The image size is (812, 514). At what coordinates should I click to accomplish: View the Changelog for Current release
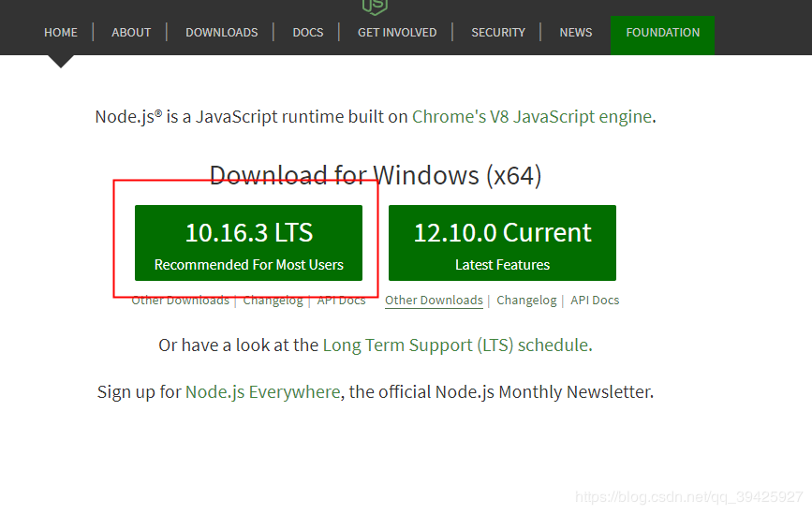[526, 301]
